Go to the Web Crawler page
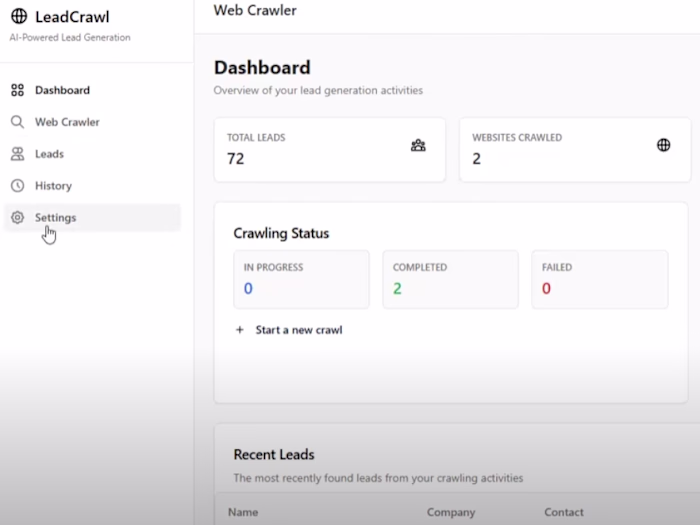Viewport: 700px width, 525px height. 67,122
